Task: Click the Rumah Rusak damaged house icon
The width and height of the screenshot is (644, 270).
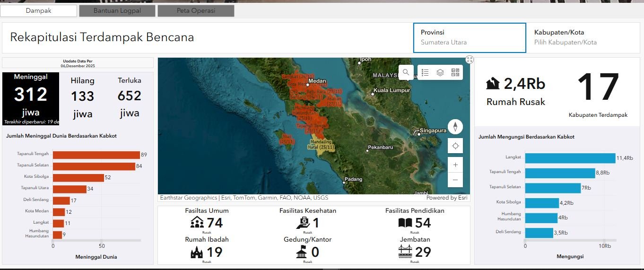Action: [493, 84]
